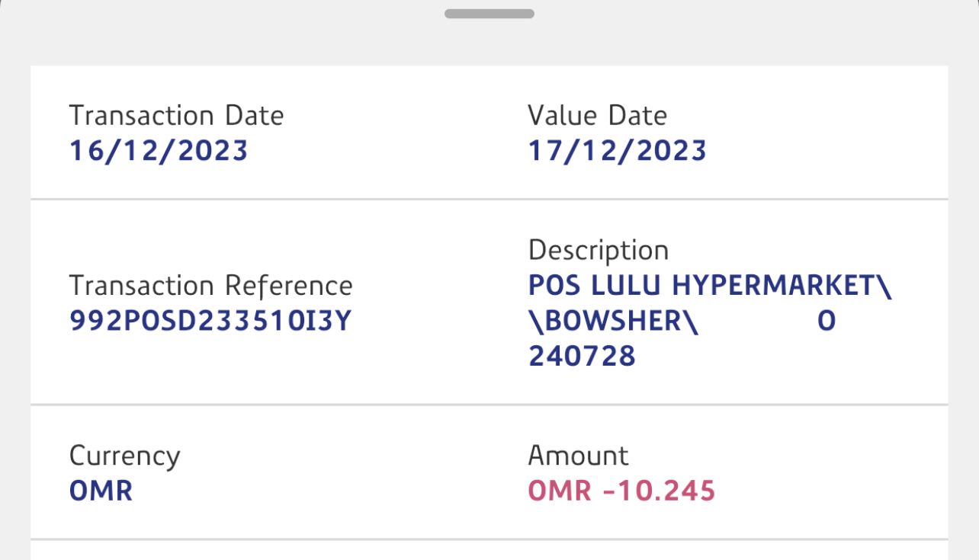Image resolution: width=979 pixels, height=560 pixels.
Task: Tap the drag handle at the sheet top
Action: coord(489,14)
